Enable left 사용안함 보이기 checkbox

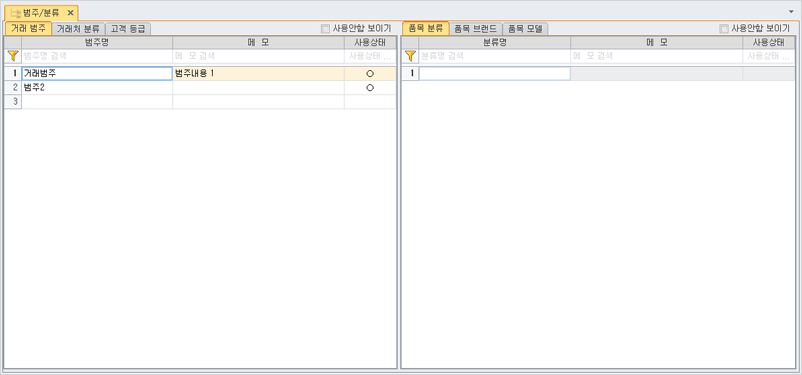pos(325,29)
